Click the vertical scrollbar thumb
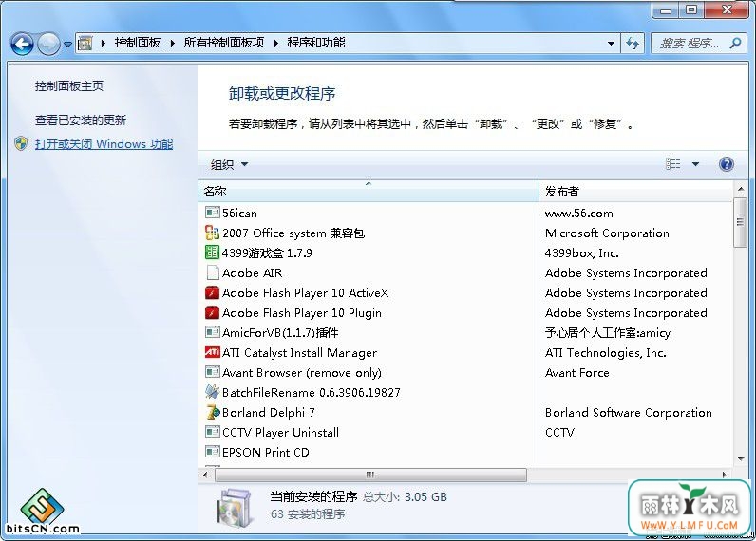 [x=741, y=222]
